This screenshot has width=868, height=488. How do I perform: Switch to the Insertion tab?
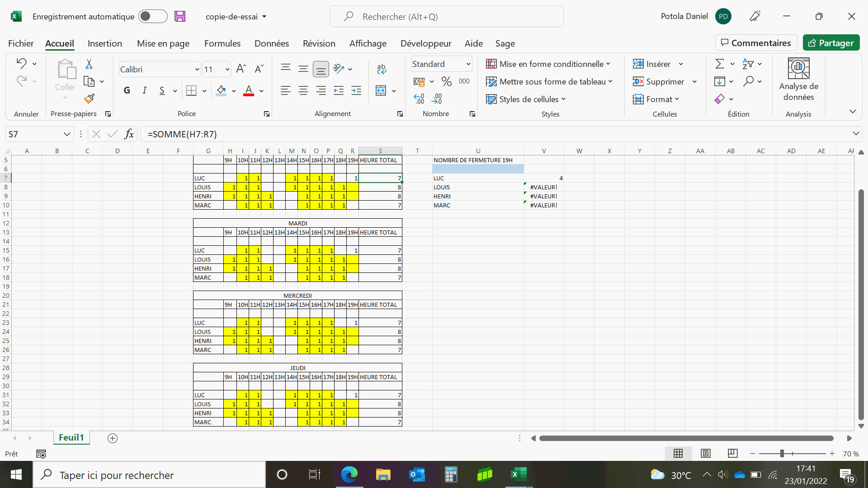pos(104,43)
